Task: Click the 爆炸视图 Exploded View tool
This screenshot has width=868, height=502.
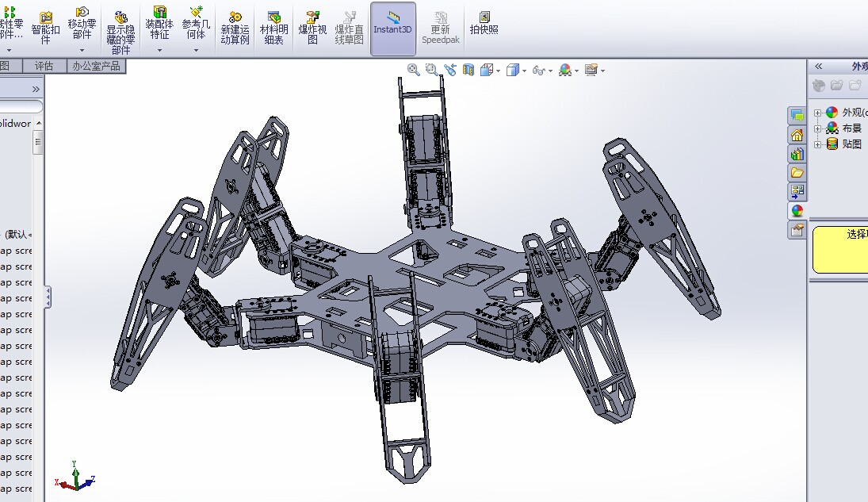Action: click(313, 29)
